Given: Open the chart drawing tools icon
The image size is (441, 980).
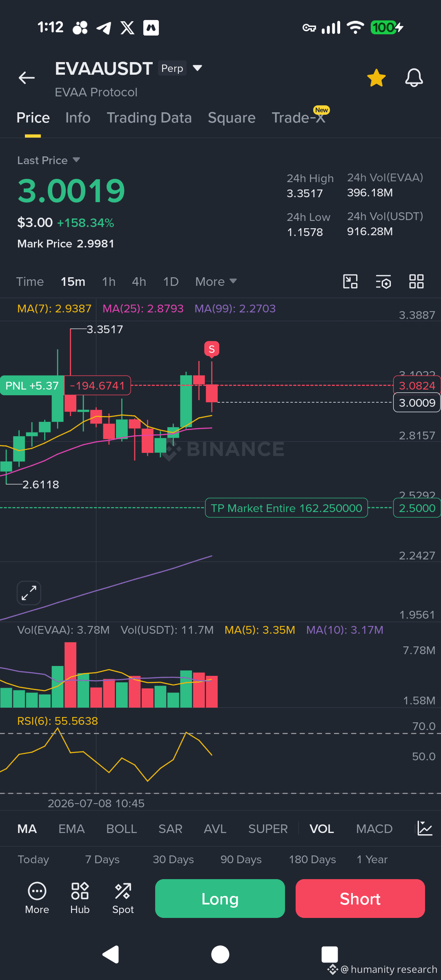Looking at the screenshot, I should pyautogui.click(x=350, y=281).
